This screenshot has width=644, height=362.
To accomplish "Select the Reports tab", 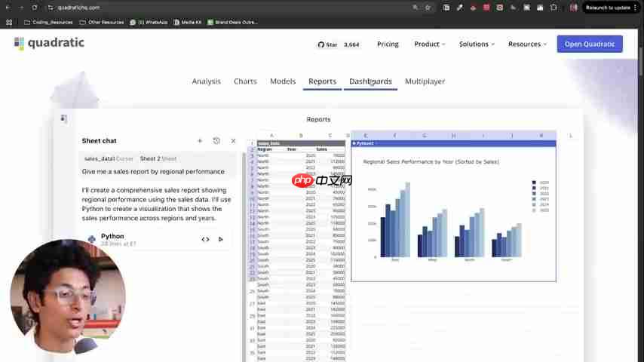I will tap(323, 81).
